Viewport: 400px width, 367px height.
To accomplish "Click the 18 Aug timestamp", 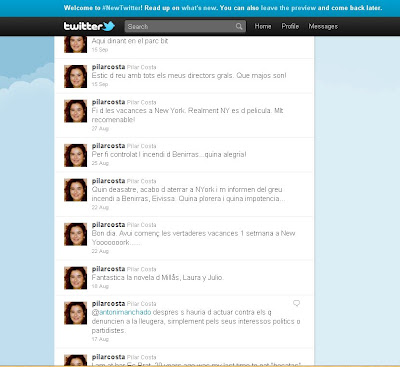I will [x=100, y=286].
